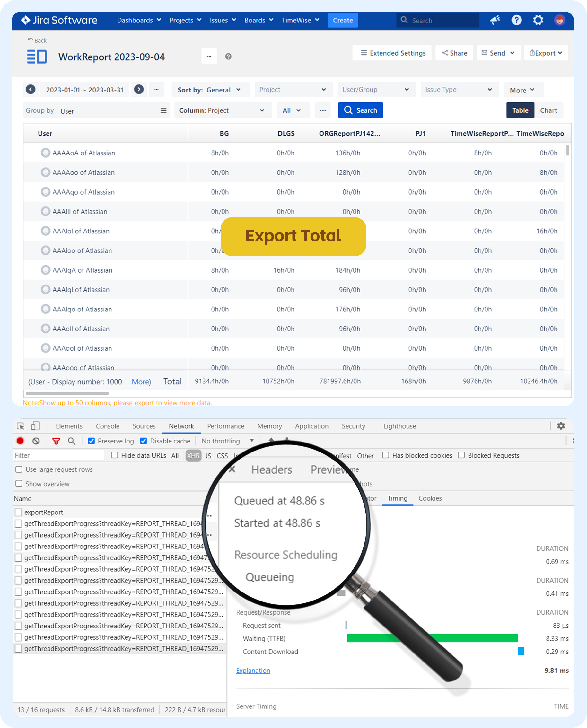Click the Share button
This screenshot has height=728, width=587.
[454, 53]
